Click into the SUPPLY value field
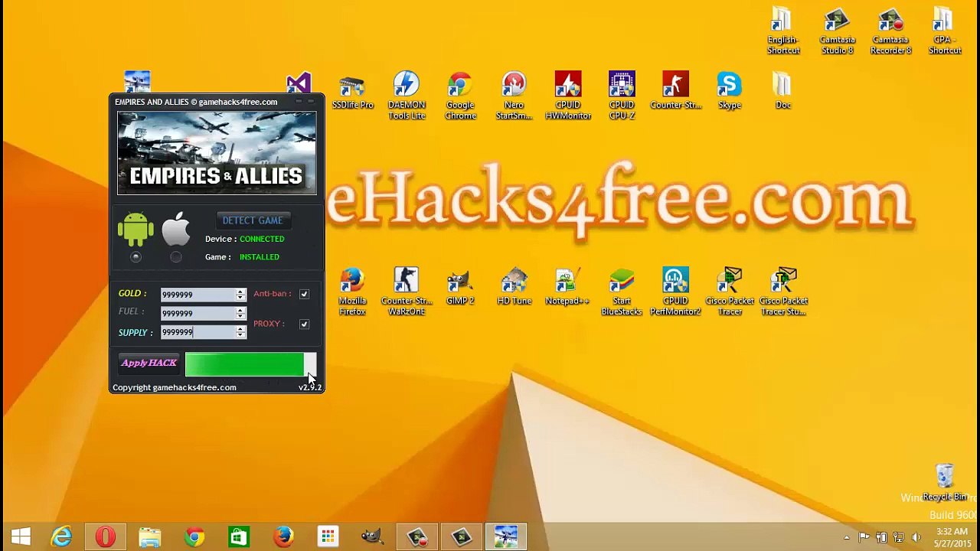 click(198, 332)
